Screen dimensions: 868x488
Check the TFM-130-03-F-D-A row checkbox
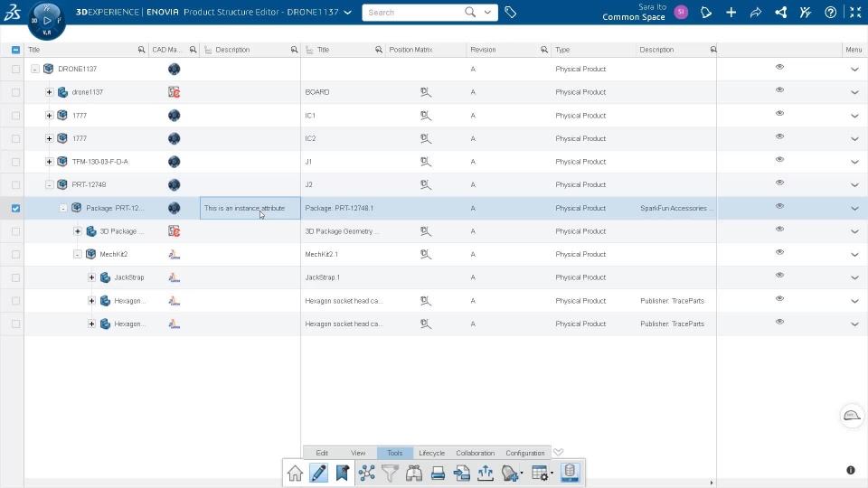(15, 162)
